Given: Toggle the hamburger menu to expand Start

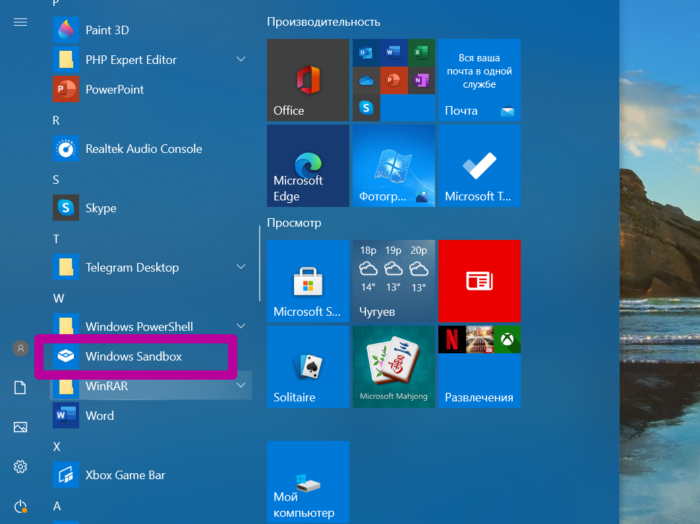Looking at the screenshot, I should pyautogui.click(x=20, y=22).
